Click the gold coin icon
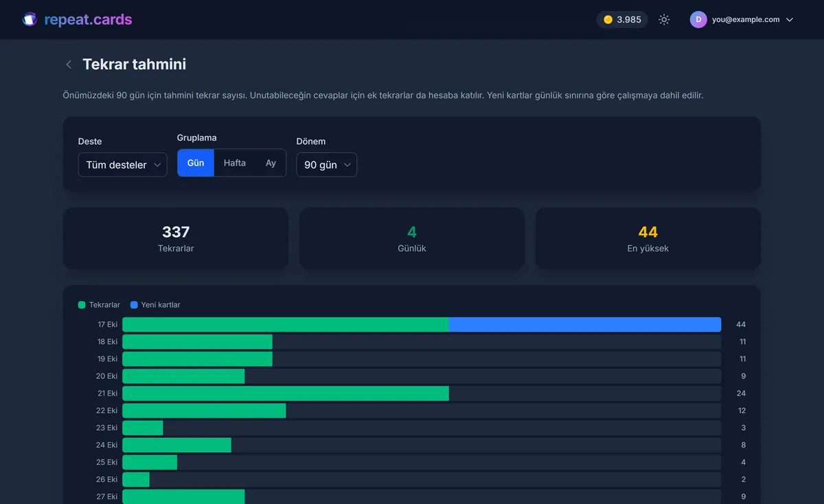Image resolution: width=824 pixels, height=504 pixels. point(608,19)
